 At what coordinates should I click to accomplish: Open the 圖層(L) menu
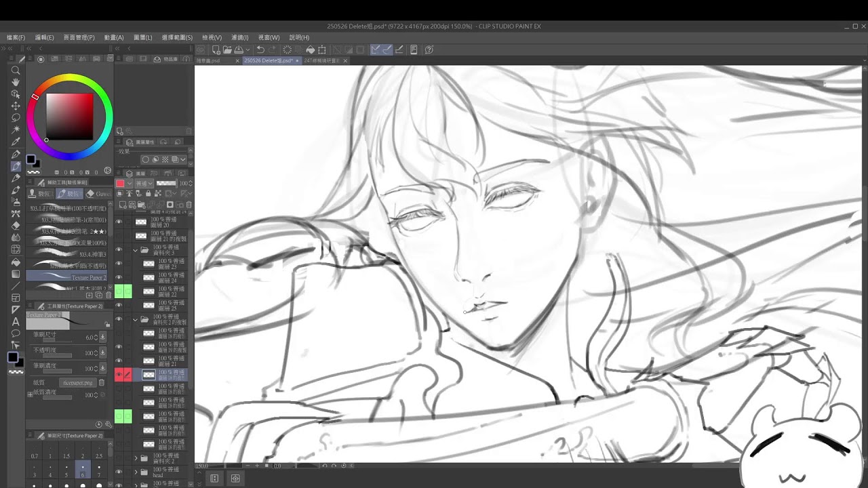pyautogui.click(x=142, y=37)
